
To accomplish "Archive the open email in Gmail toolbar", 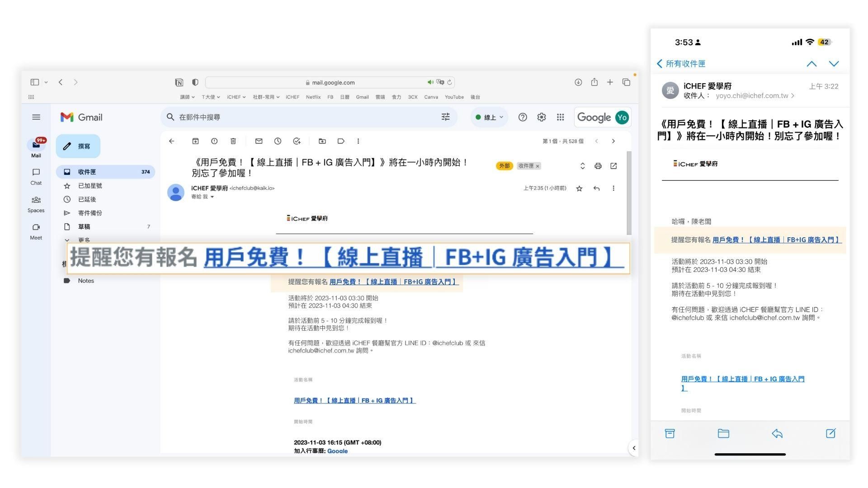I will [195, 141].
